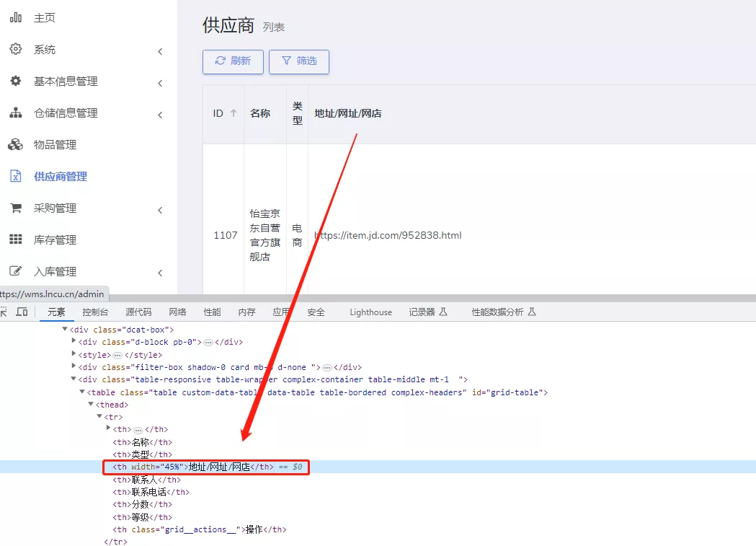Click the sitemap icon for 仓储信息管理
Image resolution: width=756 pixels, height=546 pixels.
click(x=15, y=113)
